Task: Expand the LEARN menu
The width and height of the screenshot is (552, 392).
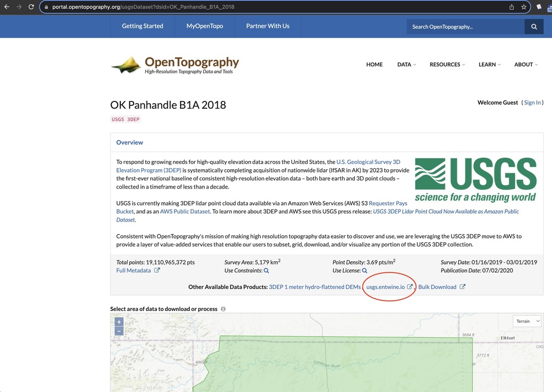Action: coord(489,65)
